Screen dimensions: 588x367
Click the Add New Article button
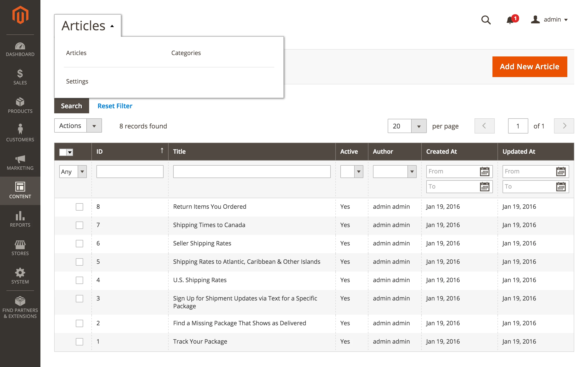pyautogui.click(x=529, y=67)
